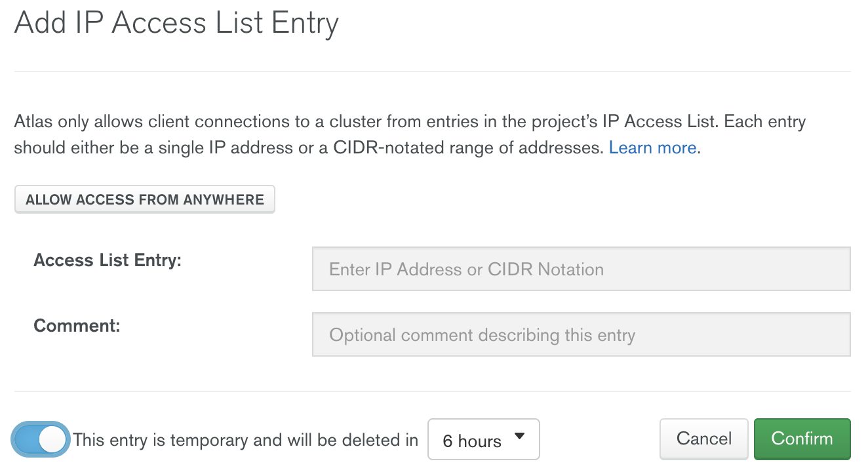This screenshot has width=868, height=472.
Task: Click the 'Optional comment describing this entry' placeholder
Action: tap(483, 336)
